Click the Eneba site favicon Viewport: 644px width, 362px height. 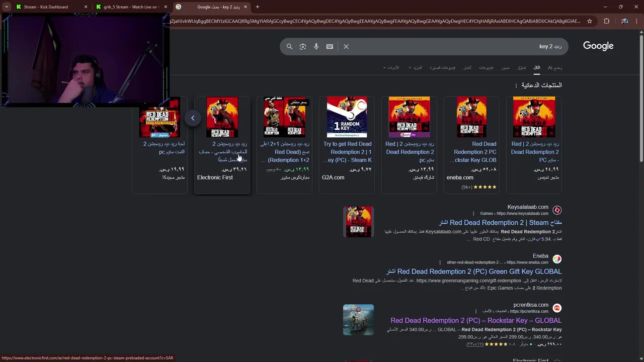click(x=557, y=259)
